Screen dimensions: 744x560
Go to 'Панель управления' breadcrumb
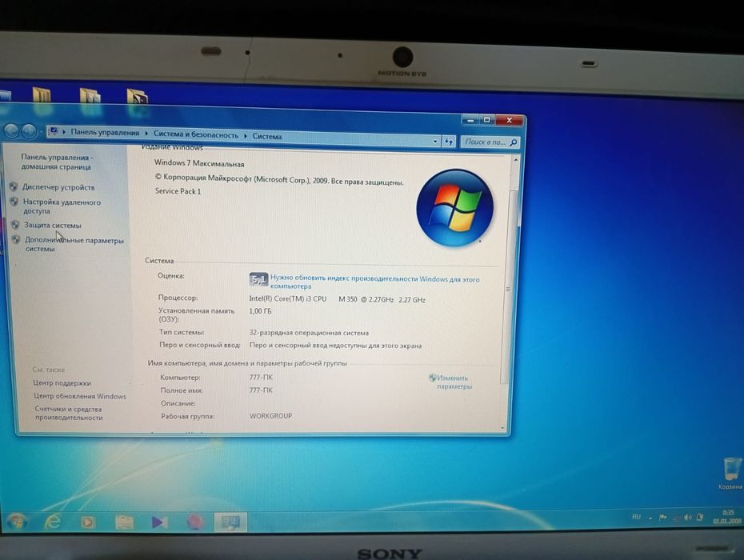click(105, 133)
